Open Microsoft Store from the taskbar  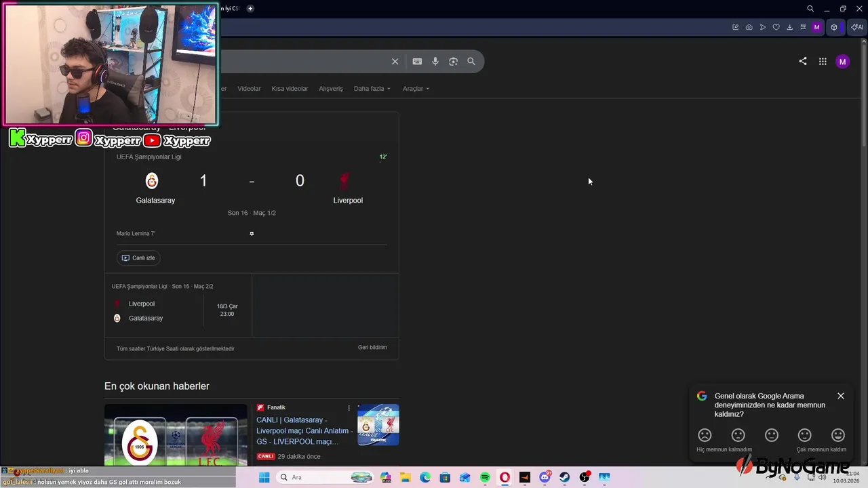click(445, 477)
